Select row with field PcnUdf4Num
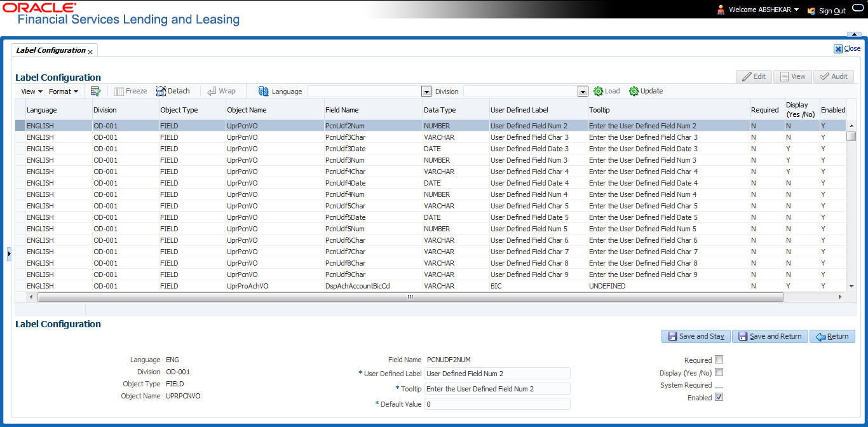 [430, 194]
